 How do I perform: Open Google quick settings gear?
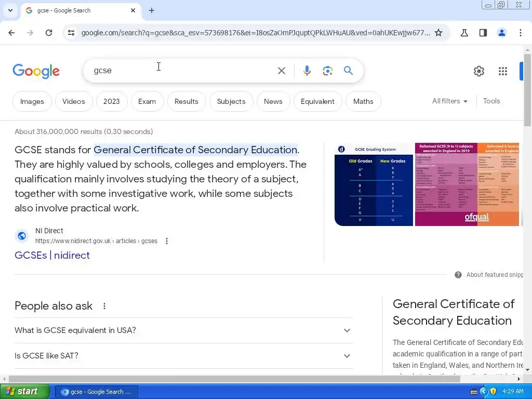(x=478, y=71)
